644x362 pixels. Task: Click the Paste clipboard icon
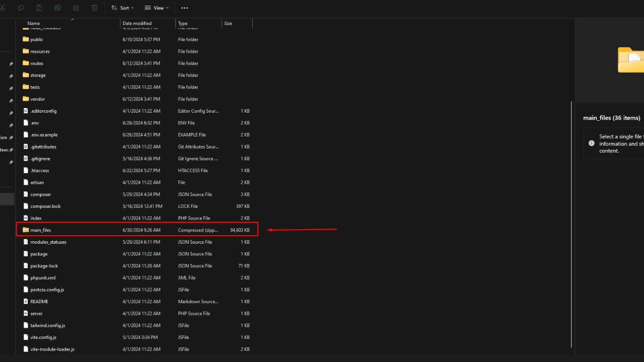(x=39, y=8)
